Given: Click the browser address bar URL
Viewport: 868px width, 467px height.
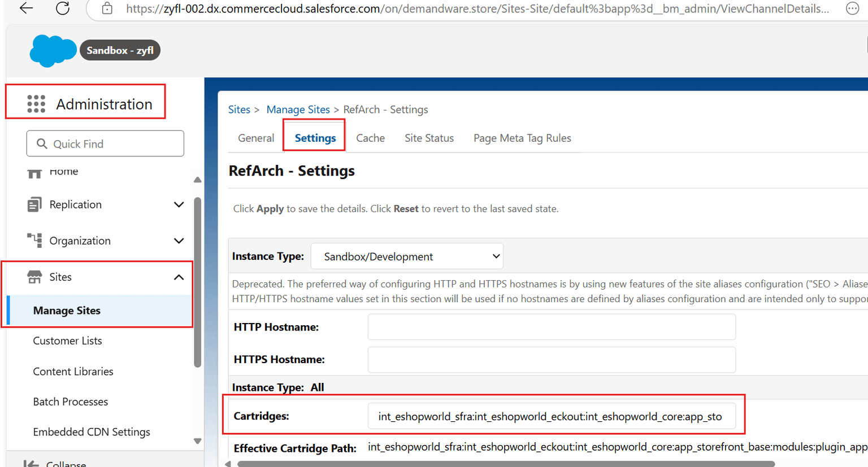Looking at the screenshot, I should pos(478,8).
